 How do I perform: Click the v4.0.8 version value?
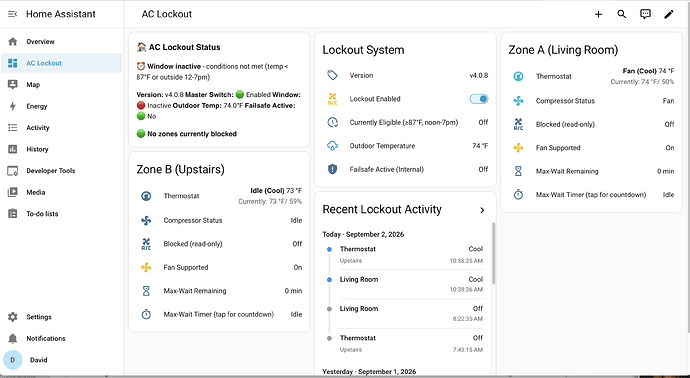479,75
